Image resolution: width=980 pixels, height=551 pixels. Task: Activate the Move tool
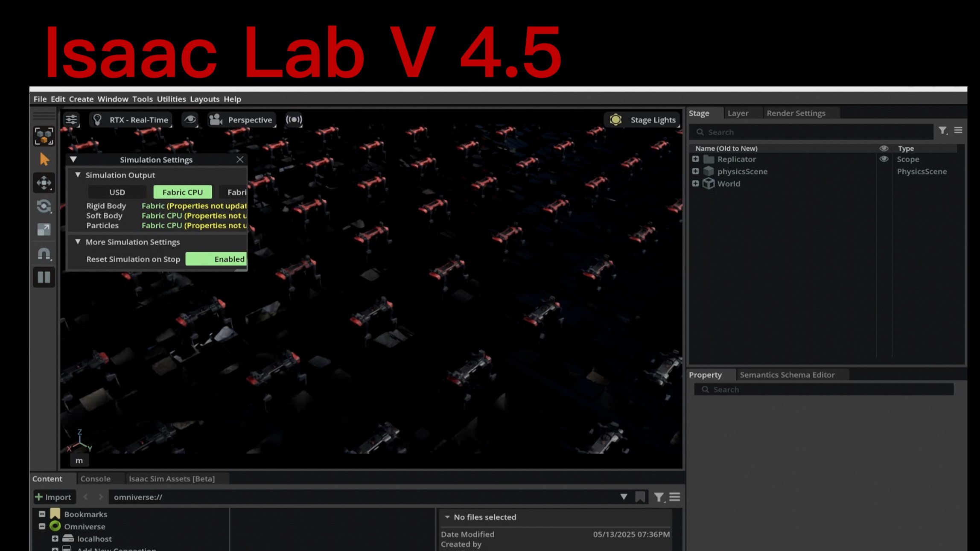pos(44,183)
